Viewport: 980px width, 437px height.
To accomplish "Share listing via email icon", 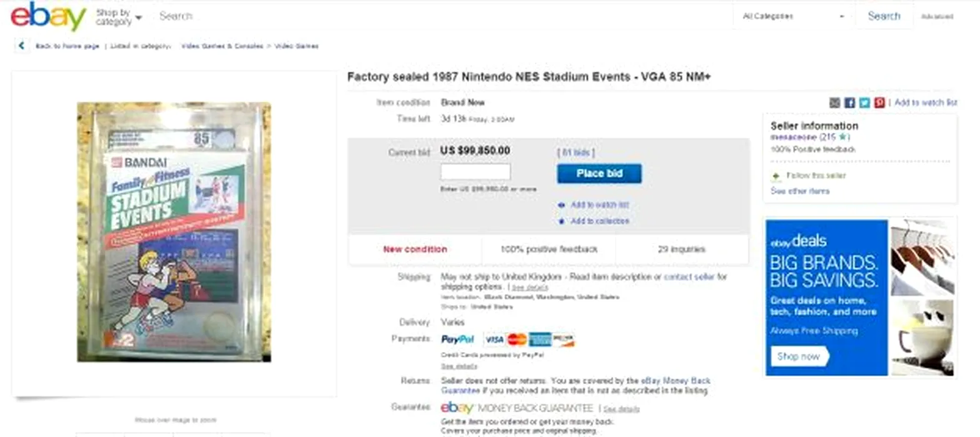I will click(x=834, y=103).
